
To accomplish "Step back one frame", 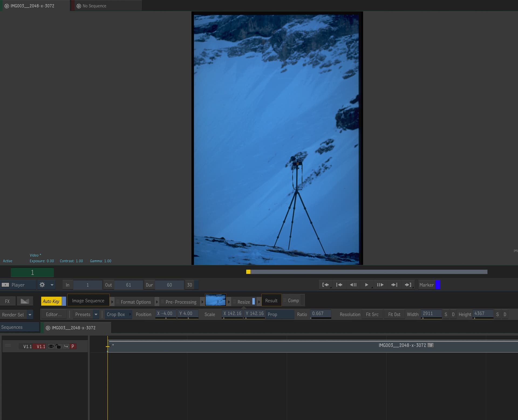I will (x=353, y=285).
